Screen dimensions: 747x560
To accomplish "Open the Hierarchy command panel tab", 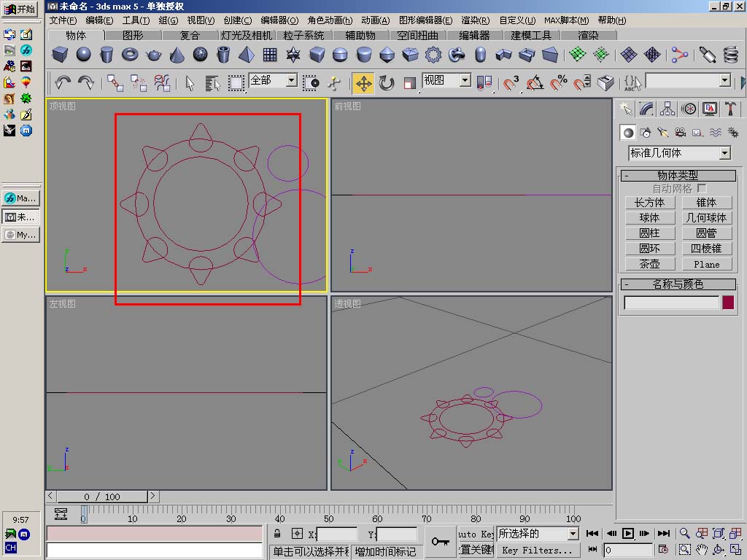I will [x=667, y=109].
